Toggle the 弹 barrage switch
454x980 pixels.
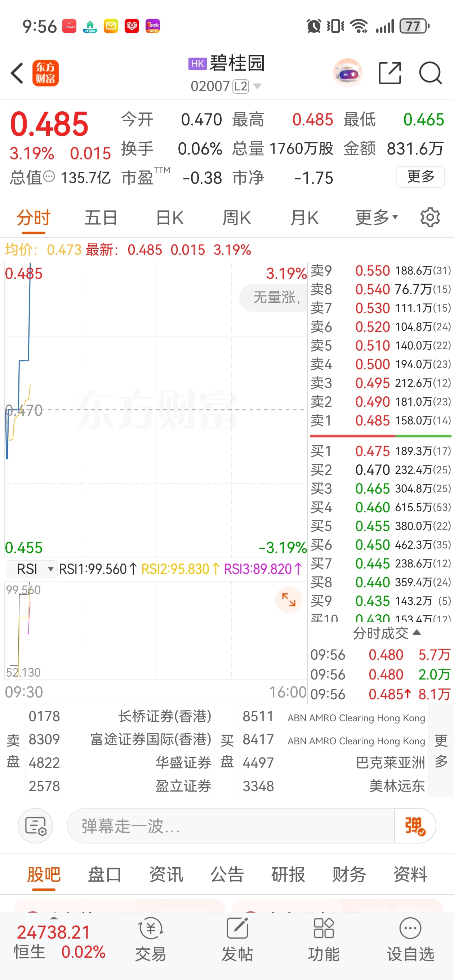[415, 826]
